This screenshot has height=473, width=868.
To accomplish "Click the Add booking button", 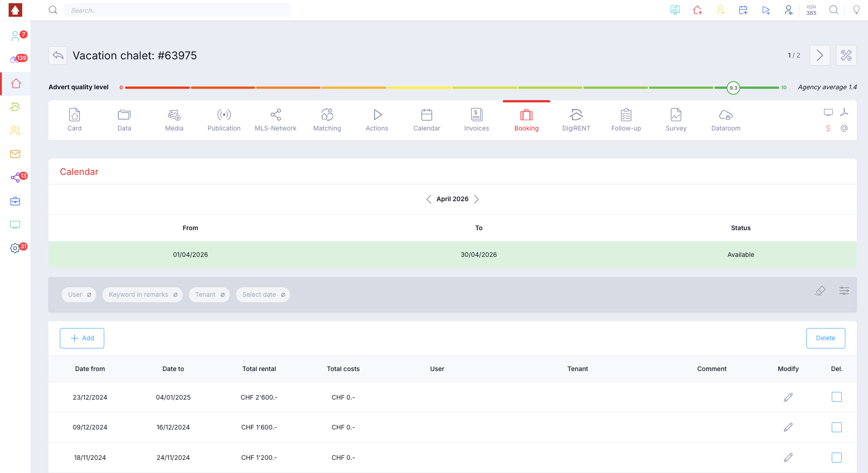I will [82, 338].
